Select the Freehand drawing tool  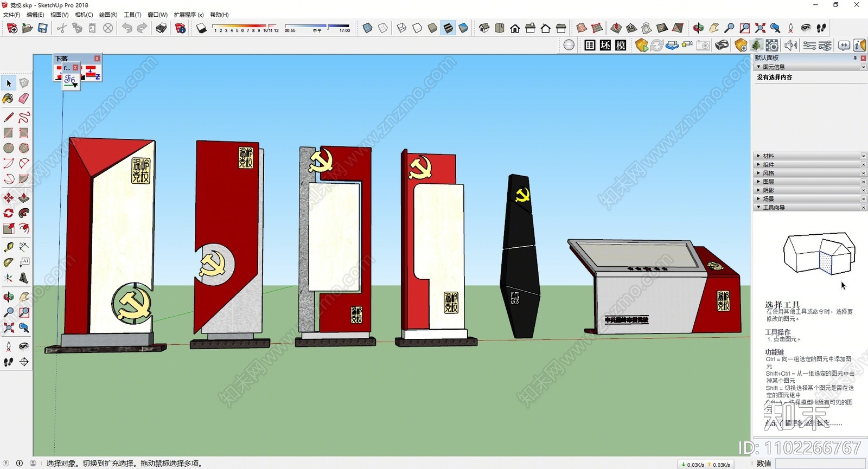[24, 117]
